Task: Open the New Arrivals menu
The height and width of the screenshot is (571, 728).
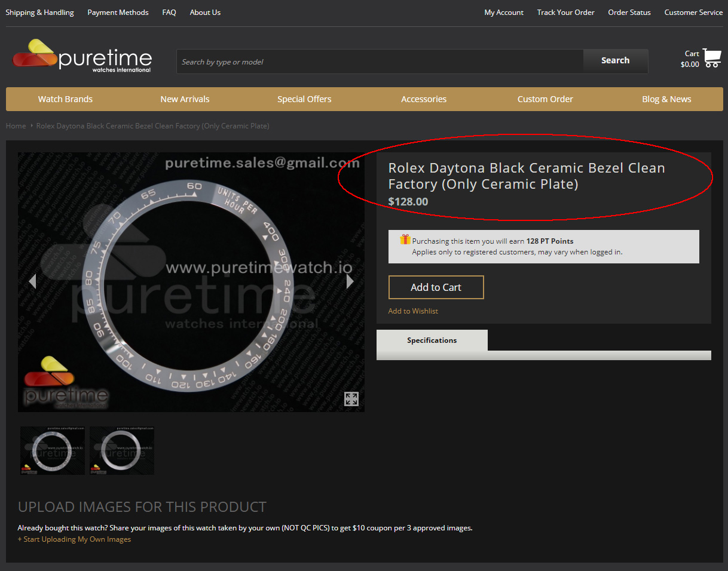Action: pos(185,99)
